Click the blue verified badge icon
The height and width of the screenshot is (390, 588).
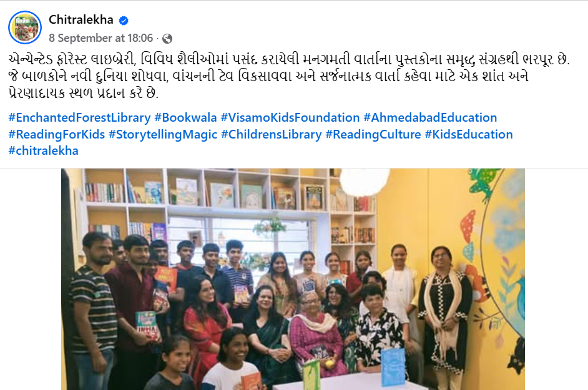click(124, 20)
